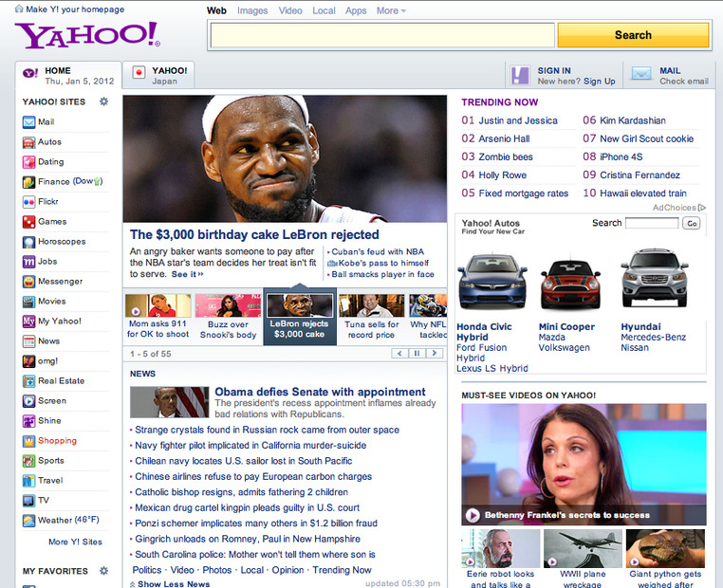Screen dimensions: 723x588
Task: Click the Movies clapperboard icon
Action: click(x=28, y=302)
